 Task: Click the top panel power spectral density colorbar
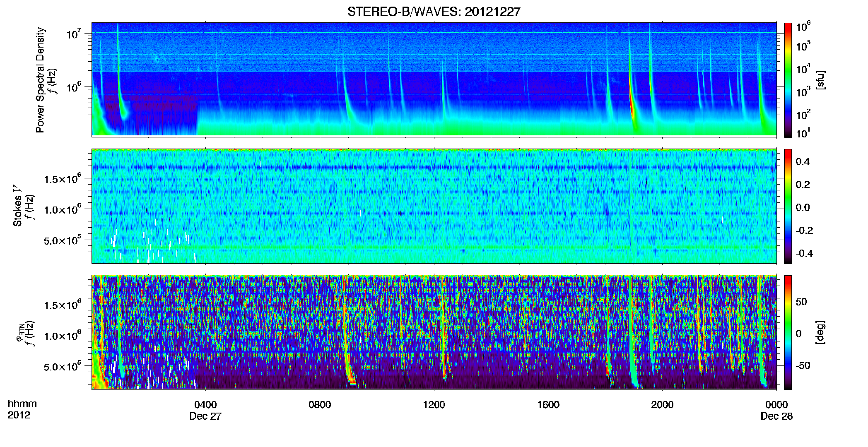point(788,80)
